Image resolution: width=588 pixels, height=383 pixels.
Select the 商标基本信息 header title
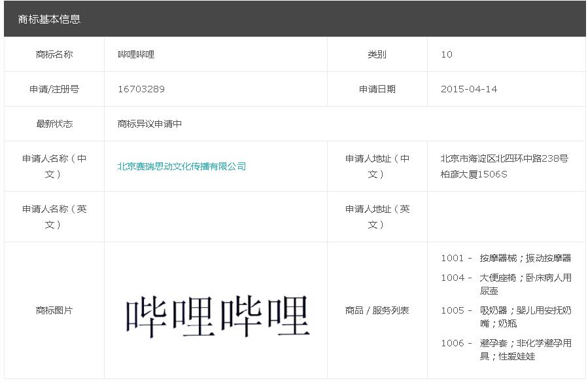(49, 19)
